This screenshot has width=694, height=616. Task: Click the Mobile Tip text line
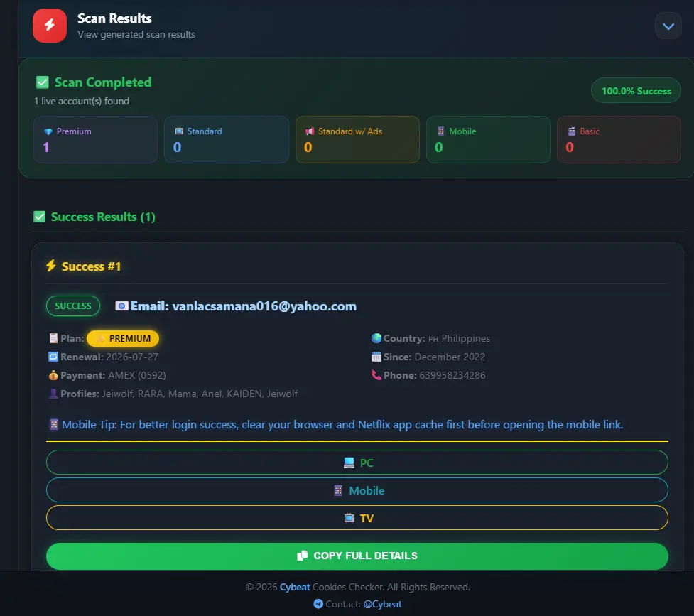point(342,425)
